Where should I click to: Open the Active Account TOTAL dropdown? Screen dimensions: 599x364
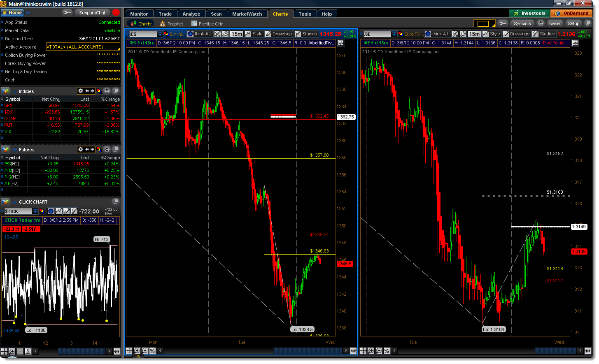click(x=83, y=47)
